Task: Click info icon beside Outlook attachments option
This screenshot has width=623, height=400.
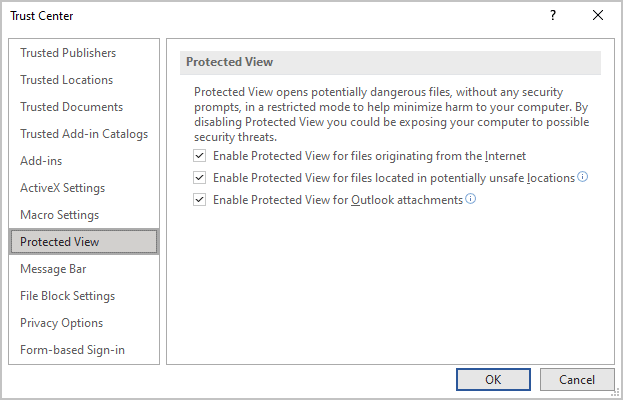Action: 471,199
